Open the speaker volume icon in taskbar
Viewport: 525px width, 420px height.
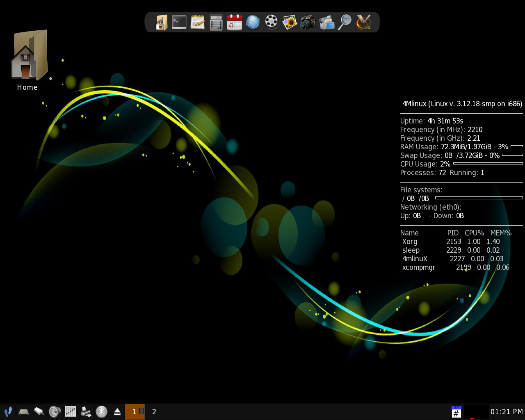(x=55, y=411)
